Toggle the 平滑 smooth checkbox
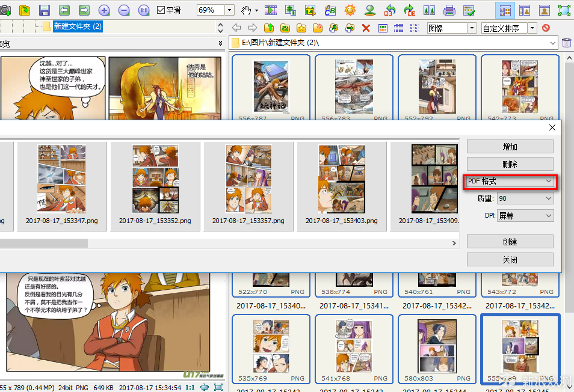 [x=161, y=10]
